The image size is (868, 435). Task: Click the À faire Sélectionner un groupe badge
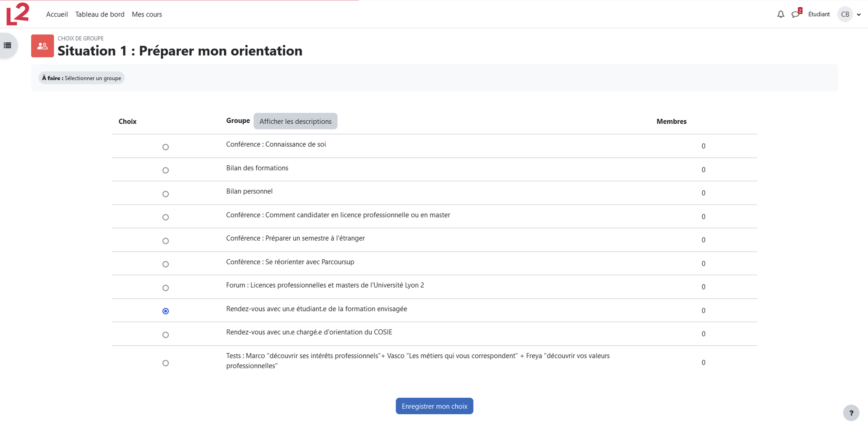(x=81, y=78)
